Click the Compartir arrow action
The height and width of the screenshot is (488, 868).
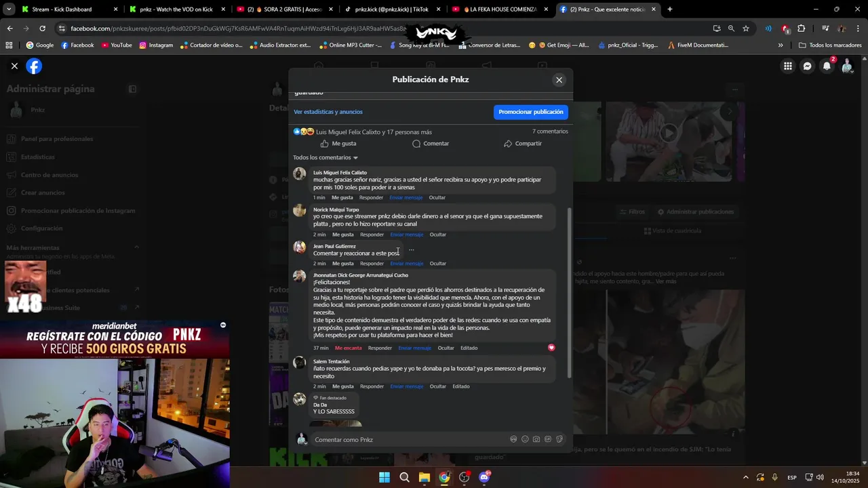click(x=522, y=144)
